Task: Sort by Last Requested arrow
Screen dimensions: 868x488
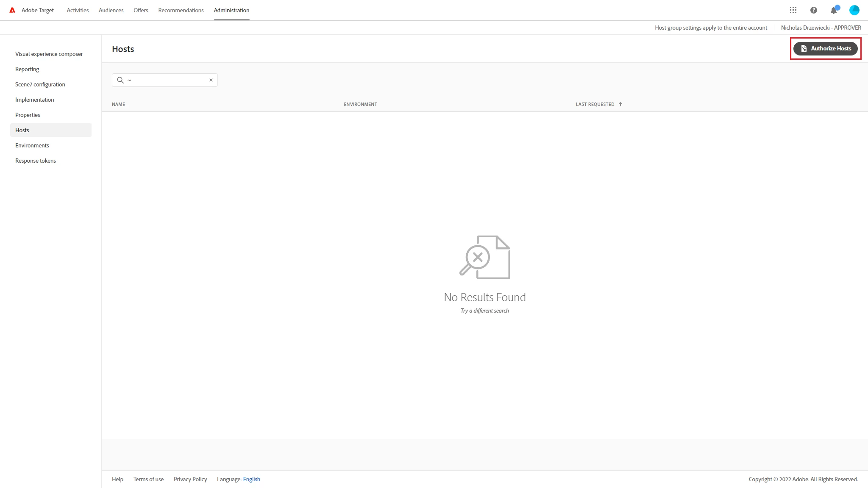Action: pos(620,104)
